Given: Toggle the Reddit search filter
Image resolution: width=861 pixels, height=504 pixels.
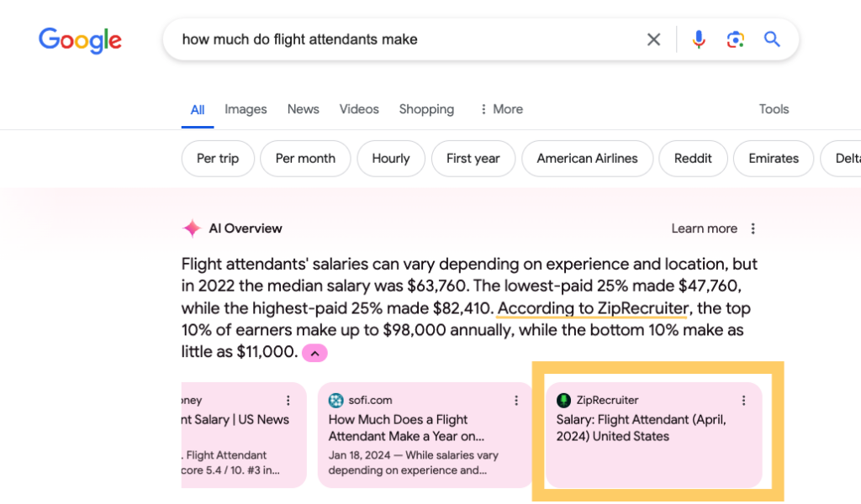Looking at the screenshot, I should [x=693, y=158].
